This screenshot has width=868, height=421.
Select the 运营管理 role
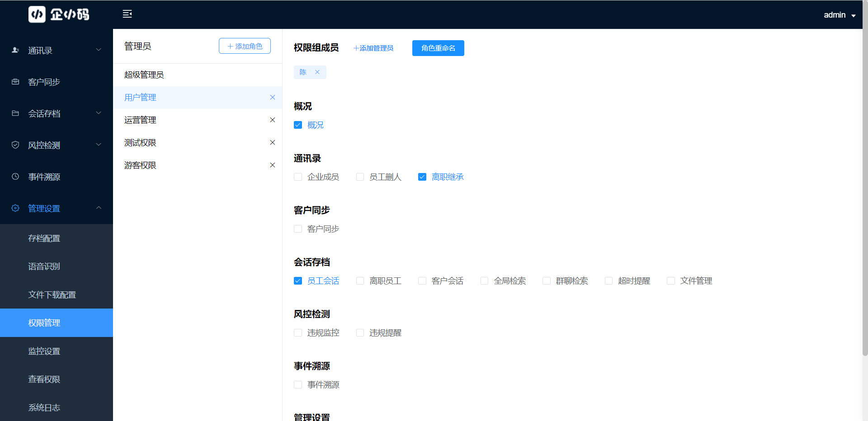[x=198, y=120]
